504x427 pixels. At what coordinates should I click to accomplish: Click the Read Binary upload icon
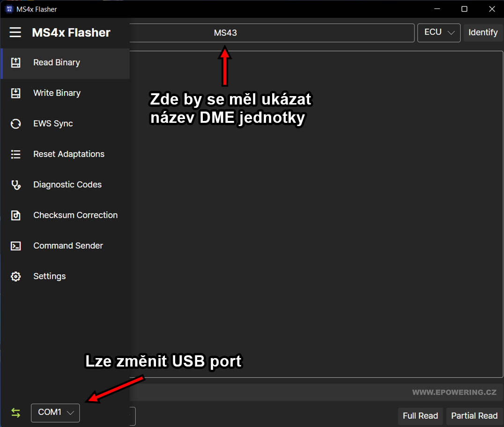pos(16,62)
